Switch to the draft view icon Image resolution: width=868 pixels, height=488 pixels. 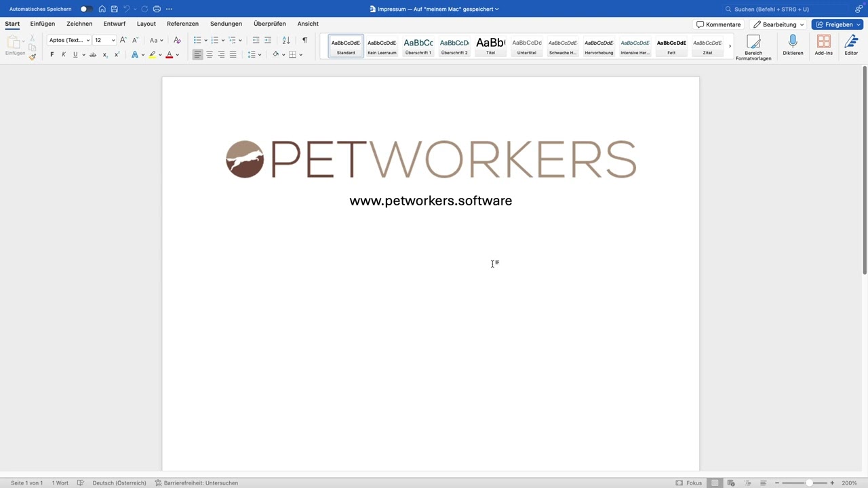[x=763, y=483]
